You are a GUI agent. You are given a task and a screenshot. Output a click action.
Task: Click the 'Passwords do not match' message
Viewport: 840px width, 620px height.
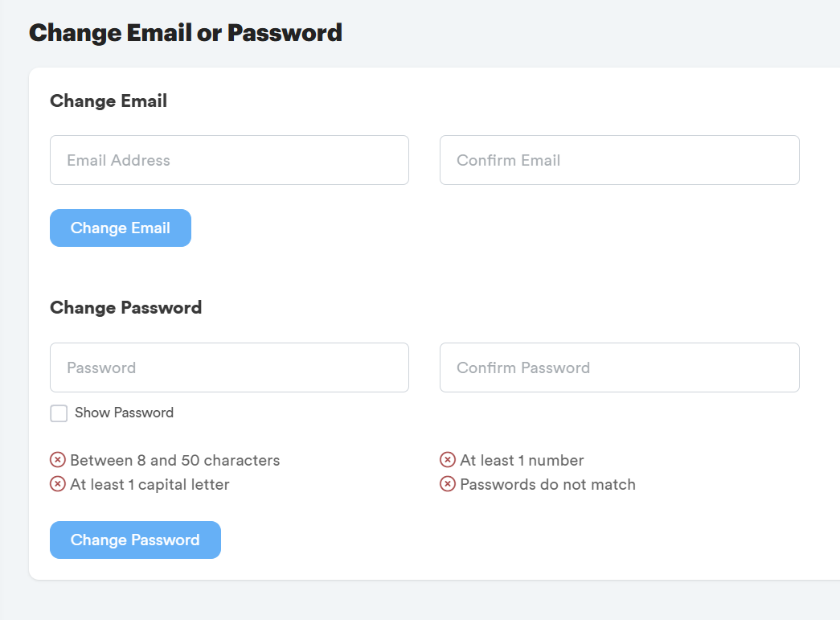coord(547,485)
